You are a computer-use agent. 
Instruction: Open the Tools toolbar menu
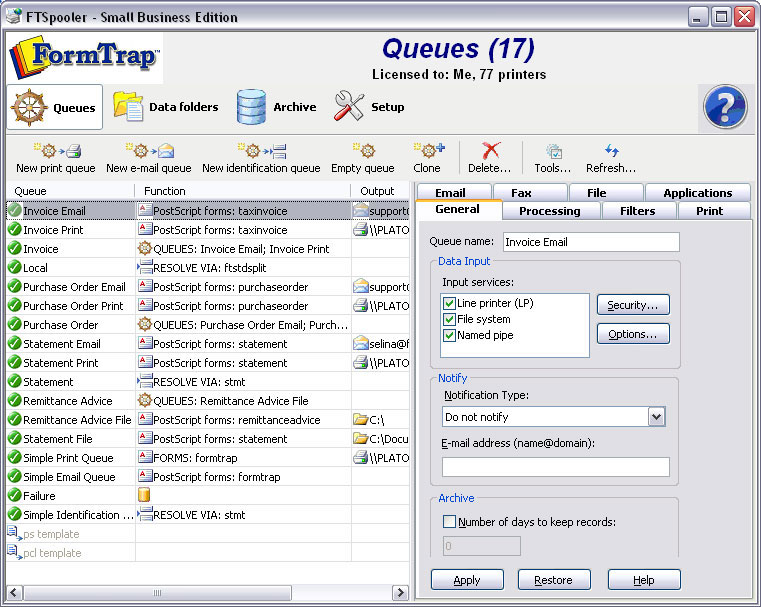pos(553,152)
